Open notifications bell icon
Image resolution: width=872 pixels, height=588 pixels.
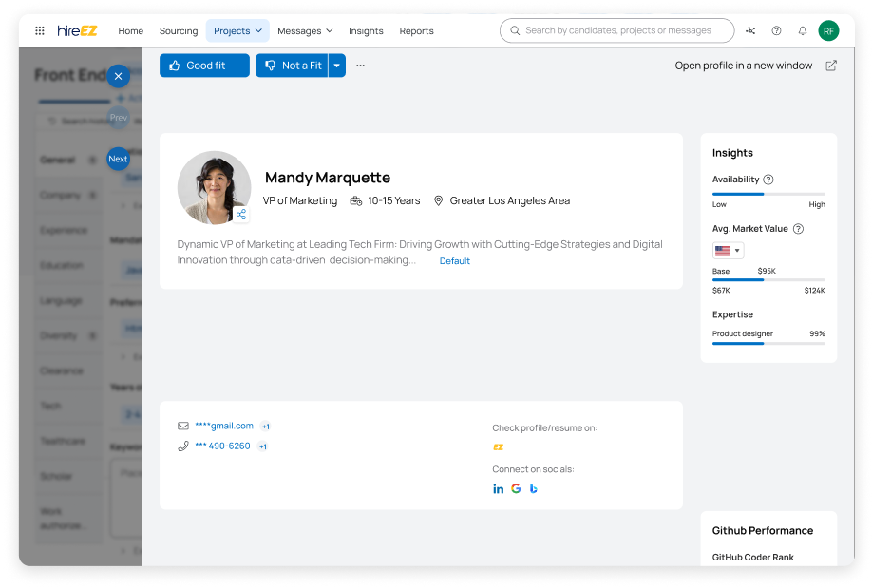802,31
